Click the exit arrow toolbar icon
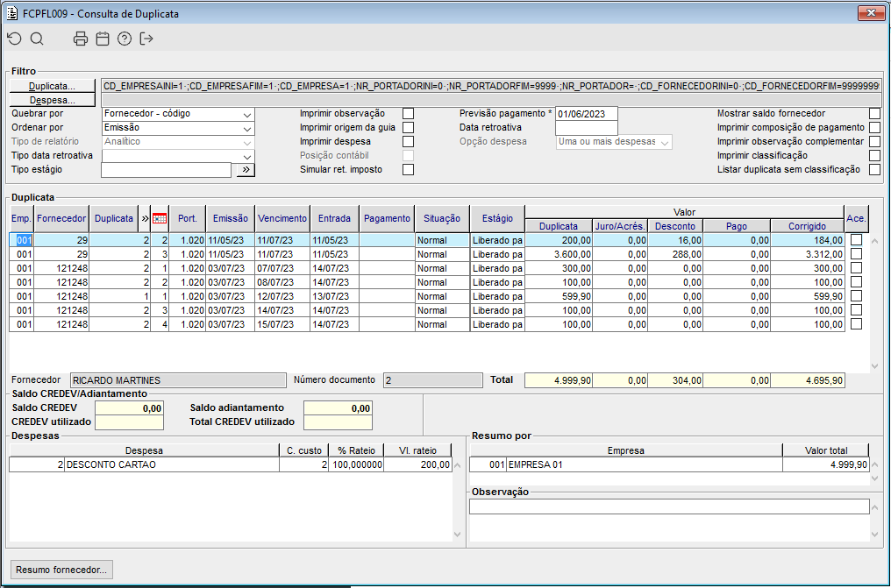891x588 pixels. tap(146, 39)
